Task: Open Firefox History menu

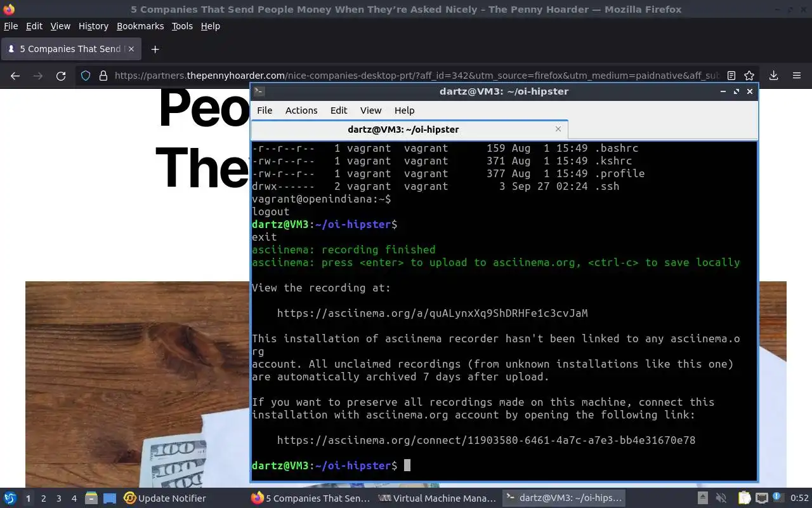Action: pos(93,26)
